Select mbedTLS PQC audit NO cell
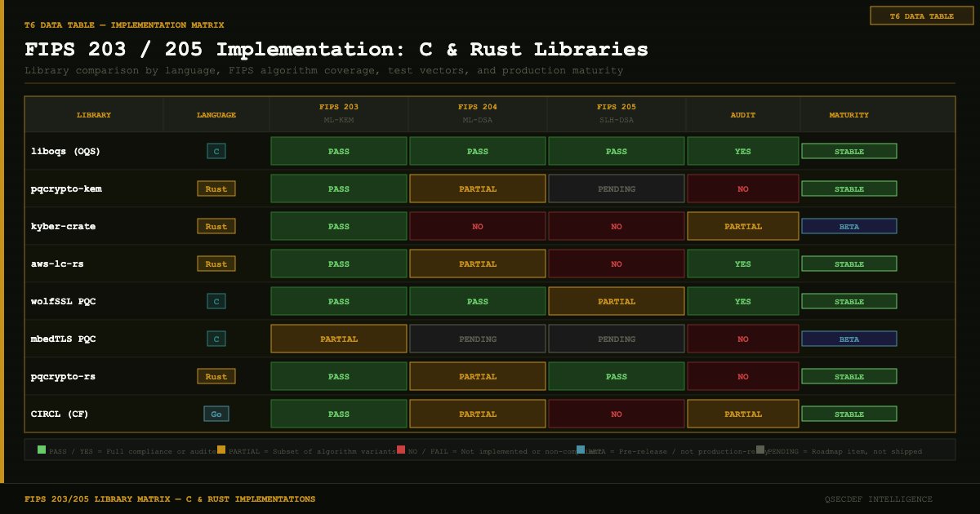Screen dimensions: 980x514 click(x=743, y=339)
